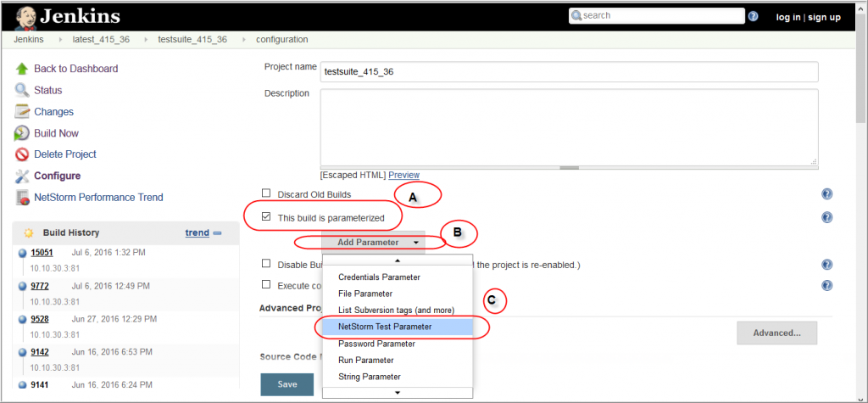Go to latest_415_36 breadcrumb
868x403 pixels.
tap(100, 40)
